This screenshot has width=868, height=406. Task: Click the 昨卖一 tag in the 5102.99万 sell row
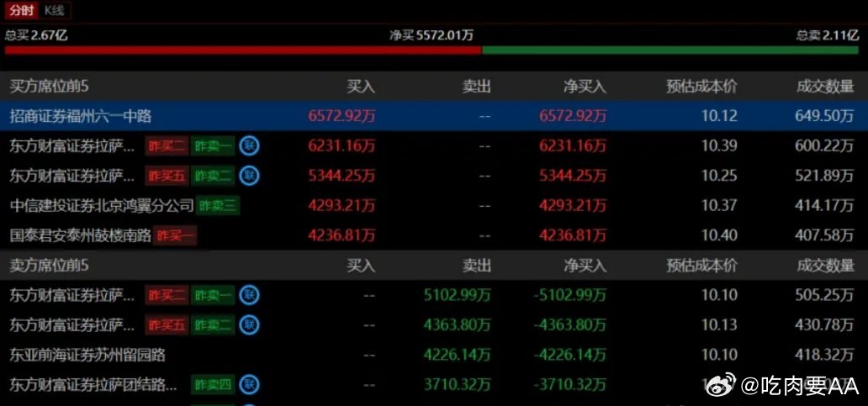tap(213, 295)
